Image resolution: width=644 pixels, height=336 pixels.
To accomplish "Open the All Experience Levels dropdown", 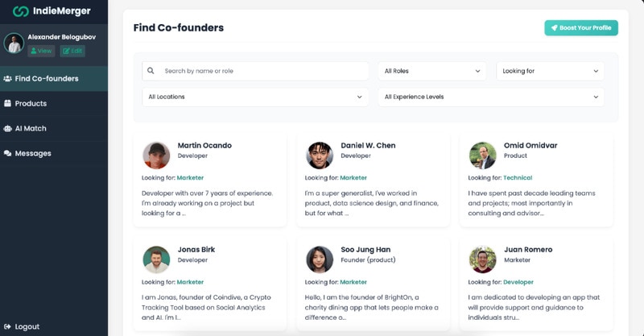I will tap(491, 97).
